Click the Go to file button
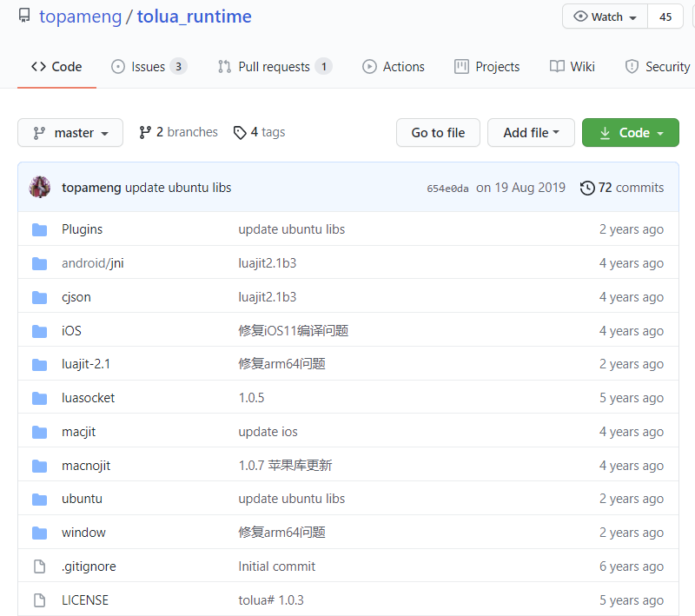Viewport: 695px width, 616px height. coord(438,132)
